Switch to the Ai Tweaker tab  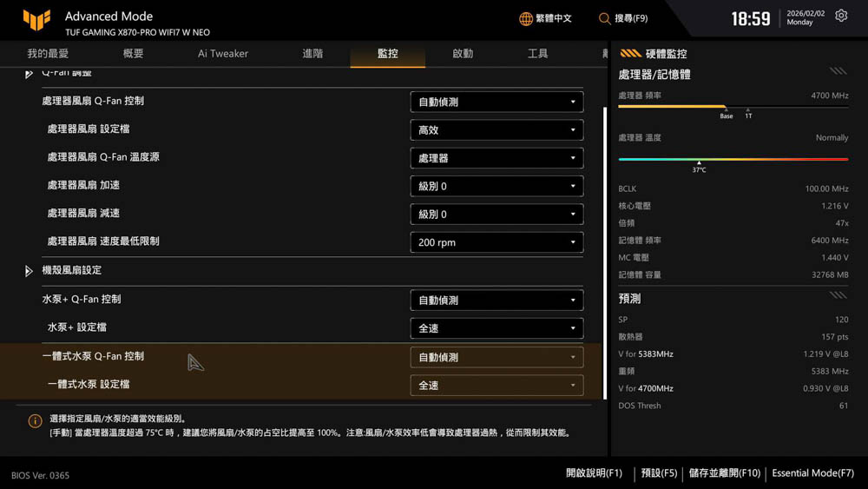click(222, 54)
